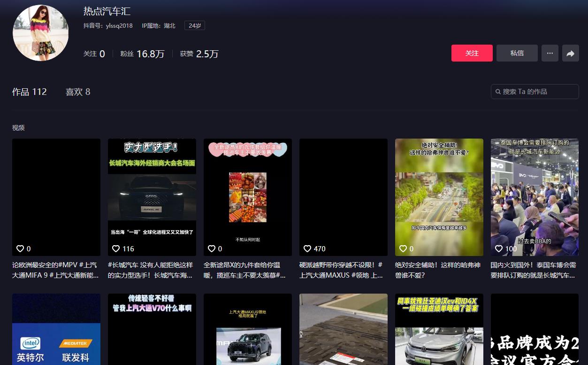Open the 上汽大通V70 video thumbnail
588x365 pixels.
coord(152,329)
